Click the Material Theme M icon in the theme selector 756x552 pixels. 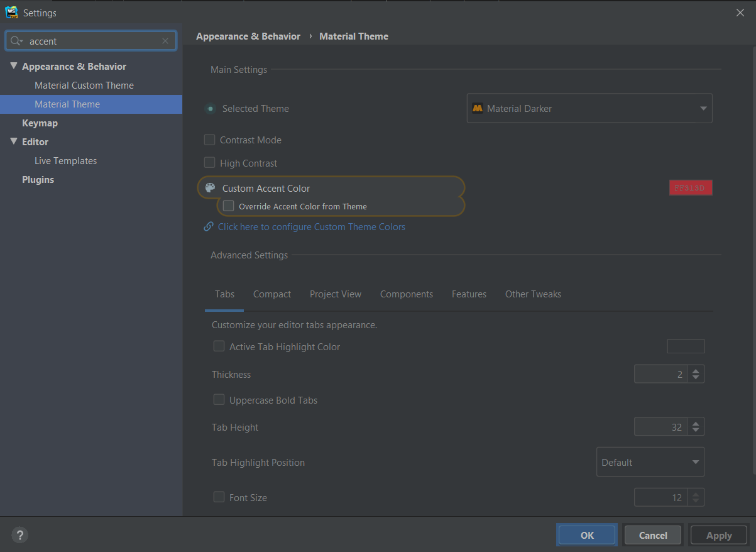[x=478, y=108]
